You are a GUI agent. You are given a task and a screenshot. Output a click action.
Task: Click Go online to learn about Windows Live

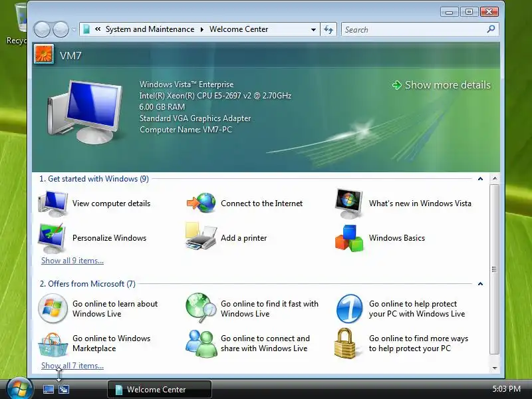pos(115,309)
